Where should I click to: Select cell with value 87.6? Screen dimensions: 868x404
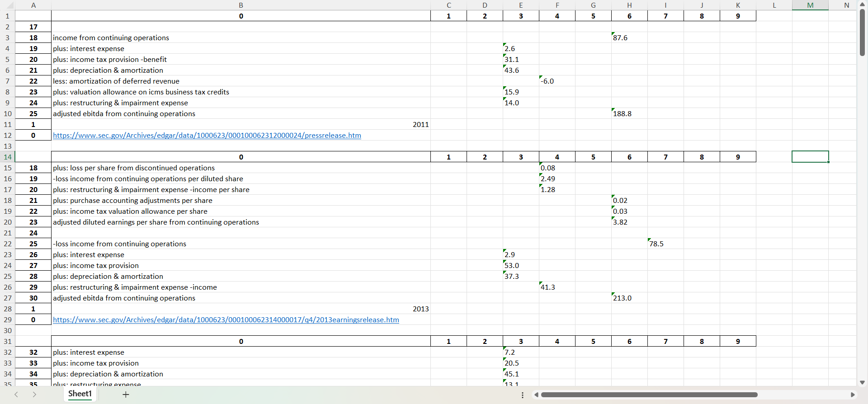629,38
